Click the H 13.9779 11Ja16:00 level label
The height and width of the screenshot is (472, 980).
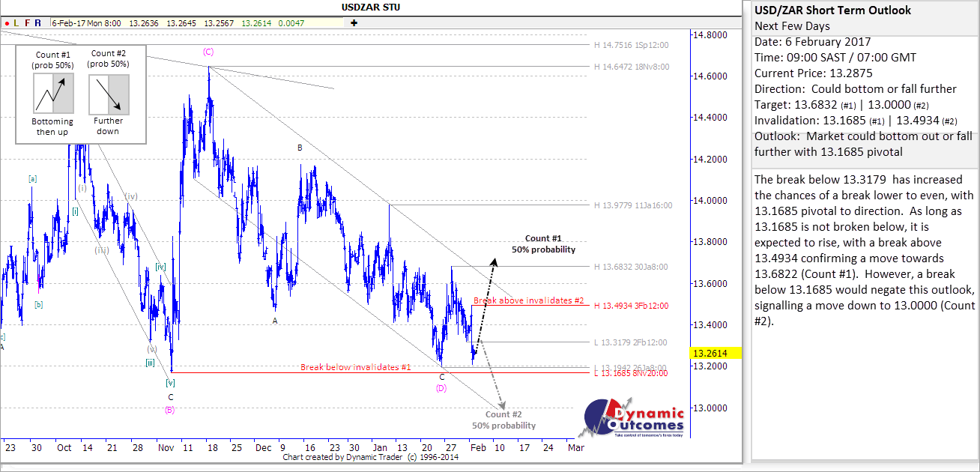click(633, 205)
